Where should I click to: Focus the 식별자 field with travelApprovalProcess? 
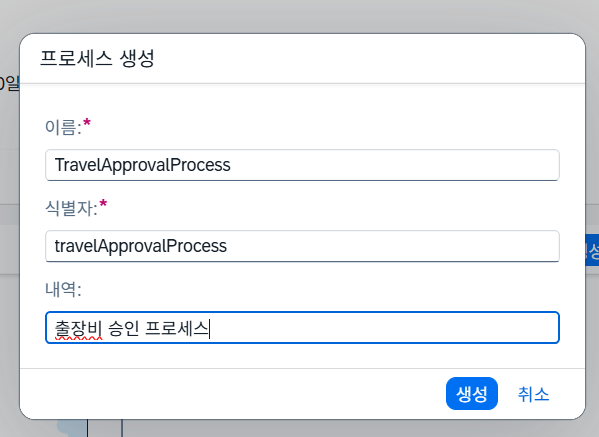point(302,246)
